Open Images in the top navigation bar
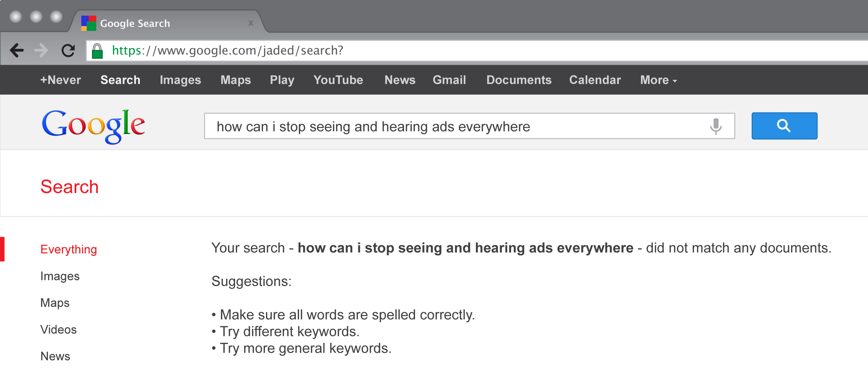868x370 pixels. (180, 80)
